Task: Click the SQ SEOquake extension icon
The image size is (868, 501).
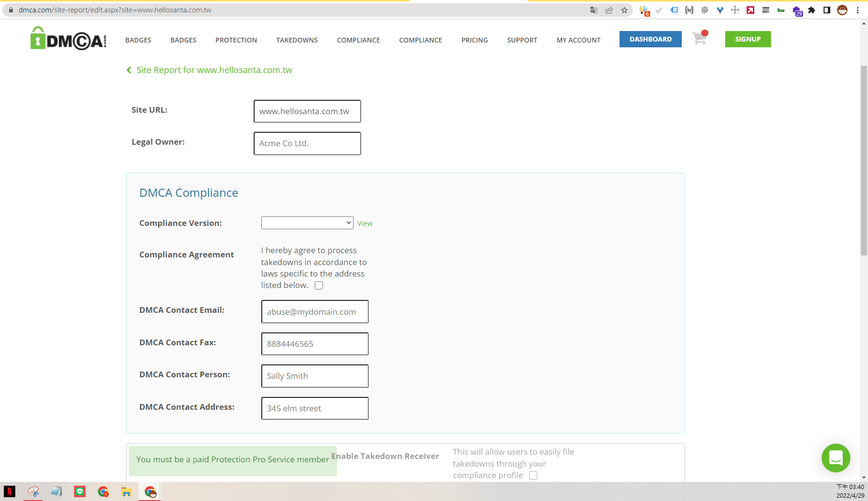Action: [x=705, y=10]
